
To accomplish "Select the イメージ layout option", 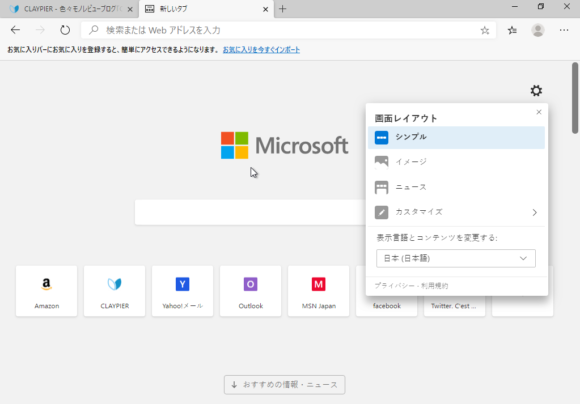I will (x=456, y=162).
